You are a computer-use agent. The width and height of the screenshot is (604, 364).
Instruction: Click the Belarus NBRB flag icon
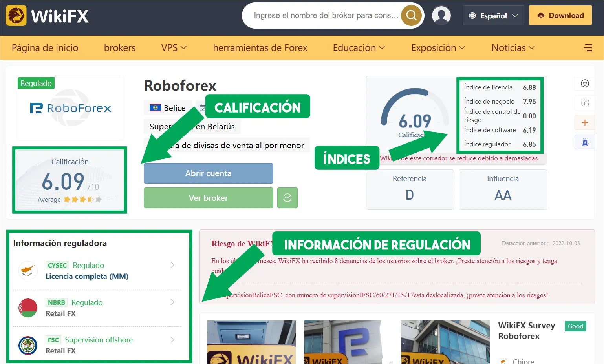[x=28, y=308]
